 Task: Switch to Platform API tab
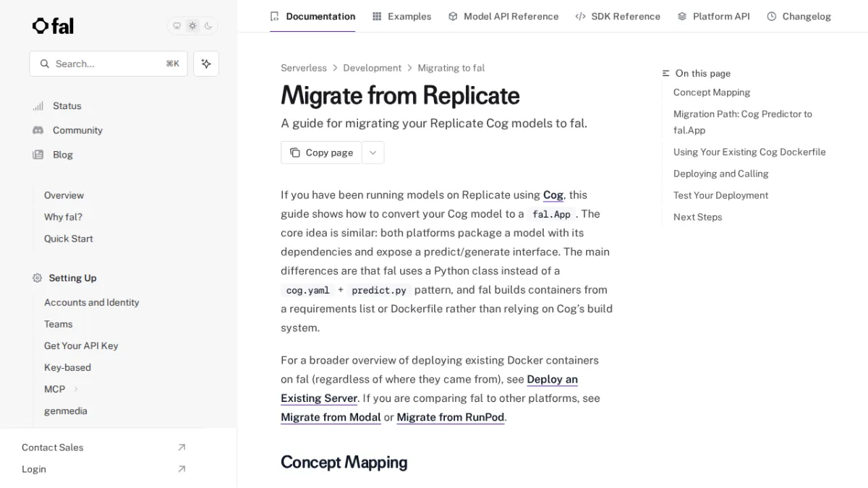pyautogui.click(x=713, y=16)
